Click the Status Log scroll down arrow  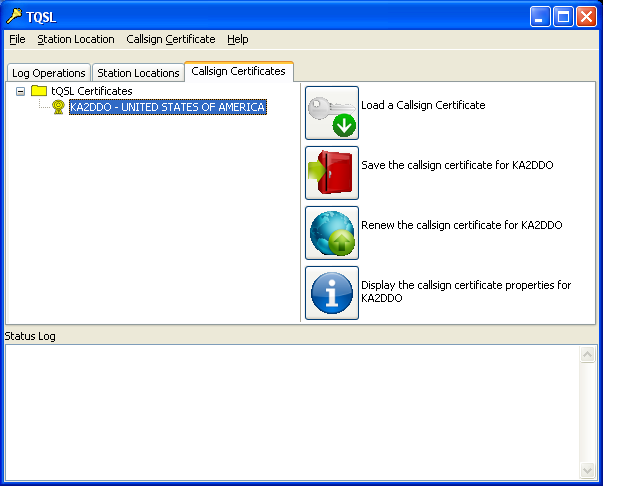click(x=587, y=470)
